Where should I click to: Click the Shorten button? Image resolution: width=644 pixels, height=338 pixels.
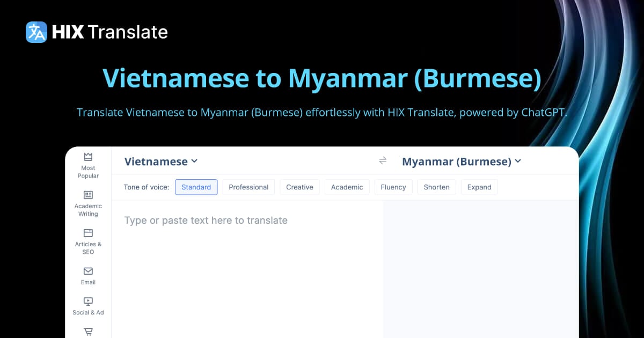436,187
